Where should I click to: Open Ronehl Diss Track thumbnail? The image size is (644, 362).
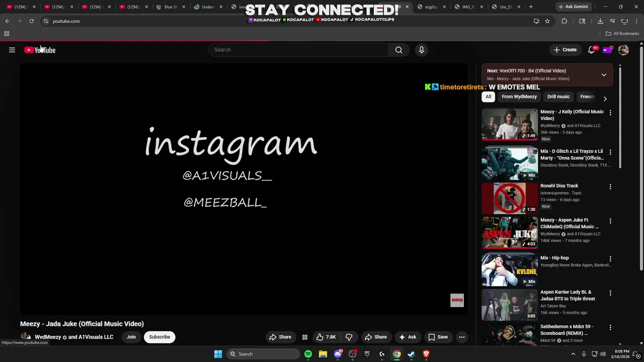tap(510, 198)
